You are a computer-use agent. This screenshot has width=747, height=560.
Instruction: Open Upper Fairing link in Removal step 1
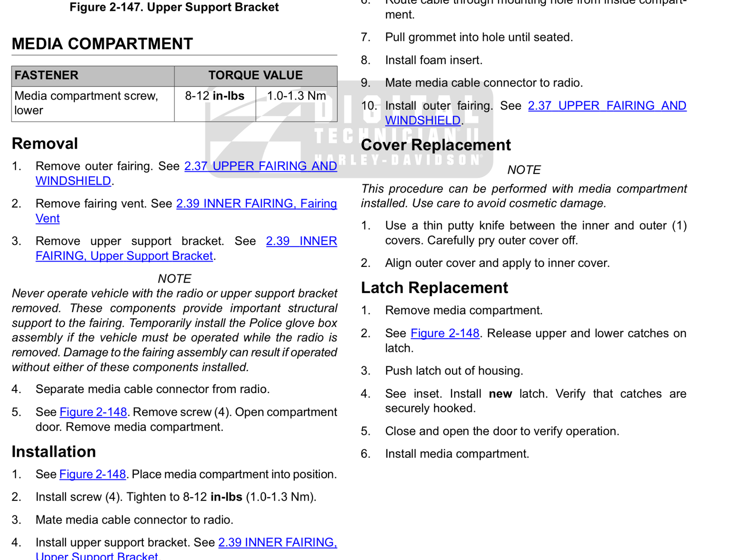click(x=260, y=166)
